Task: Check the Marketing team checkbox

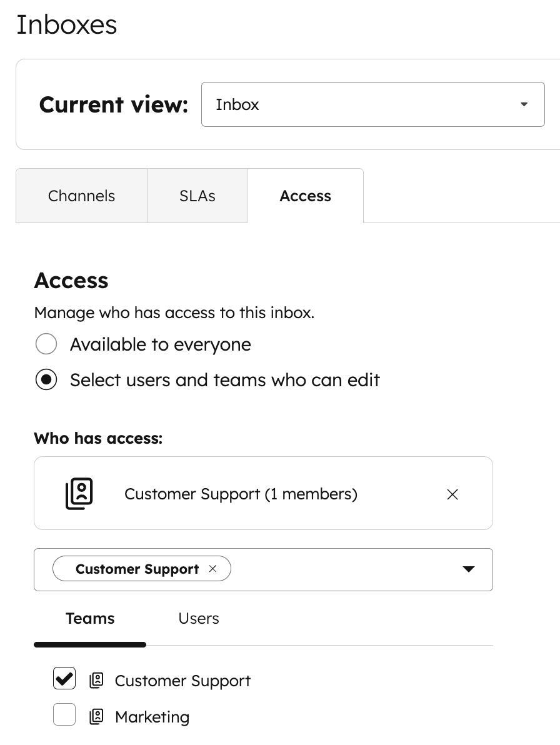Action: [x=64, y=714]
